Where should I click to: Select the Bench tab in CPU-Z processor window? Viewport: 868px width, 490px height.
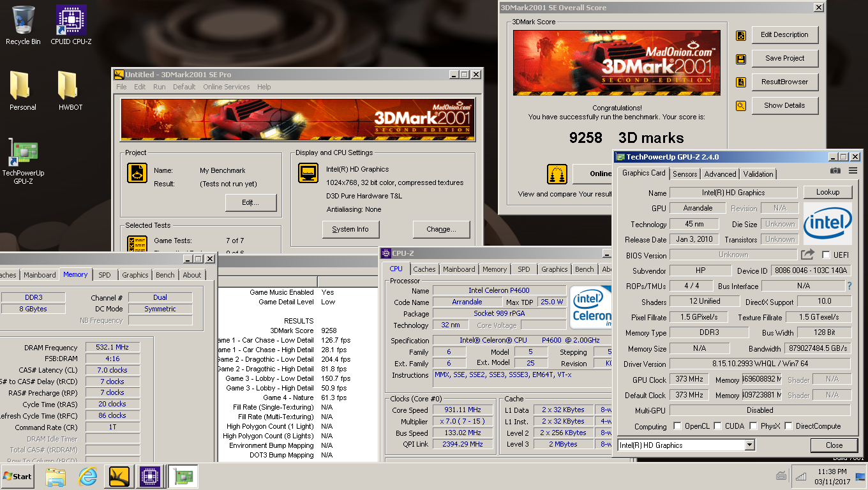[585, 269]
